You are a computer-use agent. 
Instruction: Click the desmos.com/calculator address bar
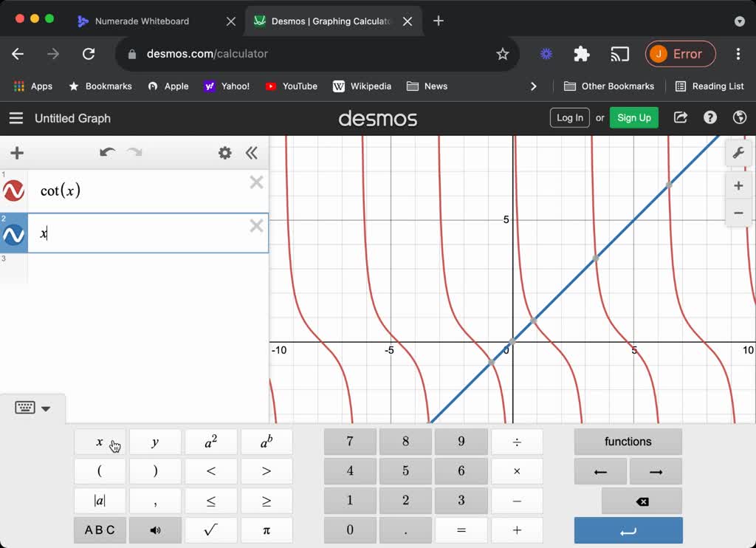[x=207, y=54]
